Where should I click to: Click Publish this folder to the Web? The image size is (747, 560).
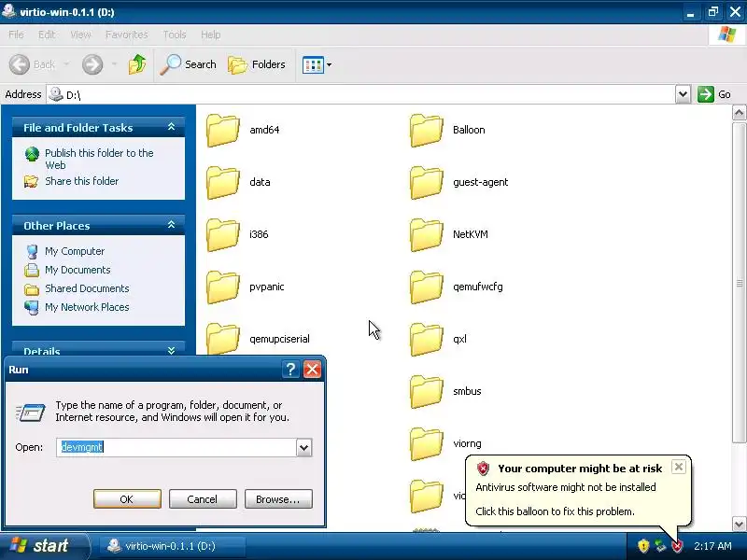tap(99, 159)
